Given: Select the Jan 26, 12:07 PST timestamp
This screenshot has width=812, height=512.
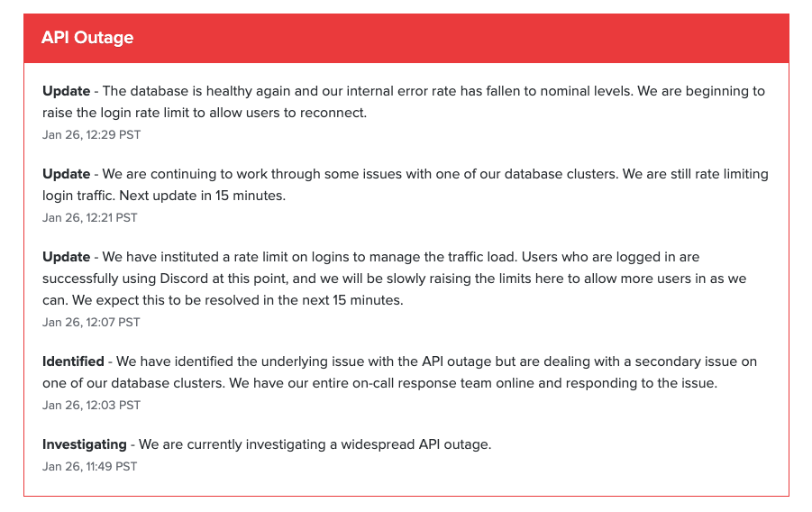Looking at the screenshot, I should pyautogui.click(x=91, y=323).
